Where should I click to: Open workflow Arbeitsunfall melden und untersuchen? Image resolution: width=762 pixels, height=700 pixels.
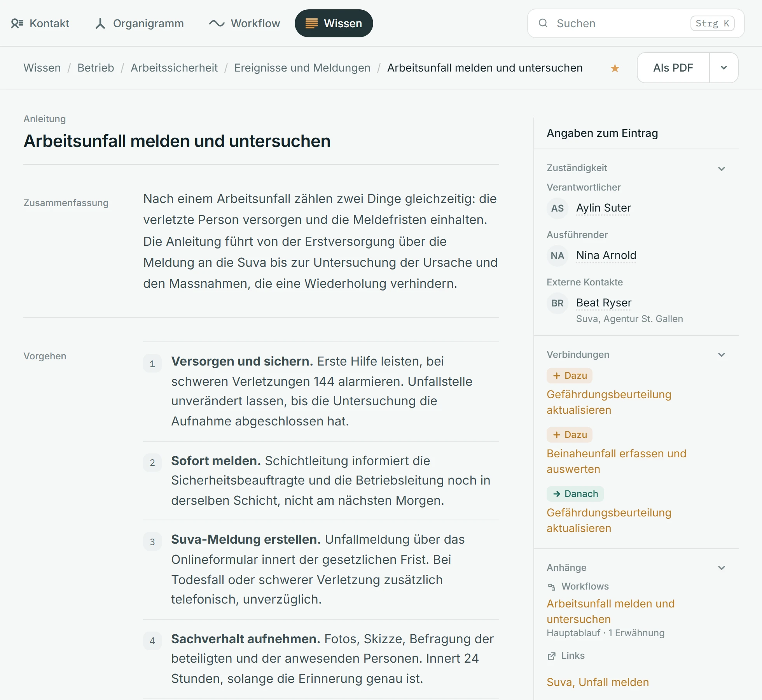[x=610, y=611]
